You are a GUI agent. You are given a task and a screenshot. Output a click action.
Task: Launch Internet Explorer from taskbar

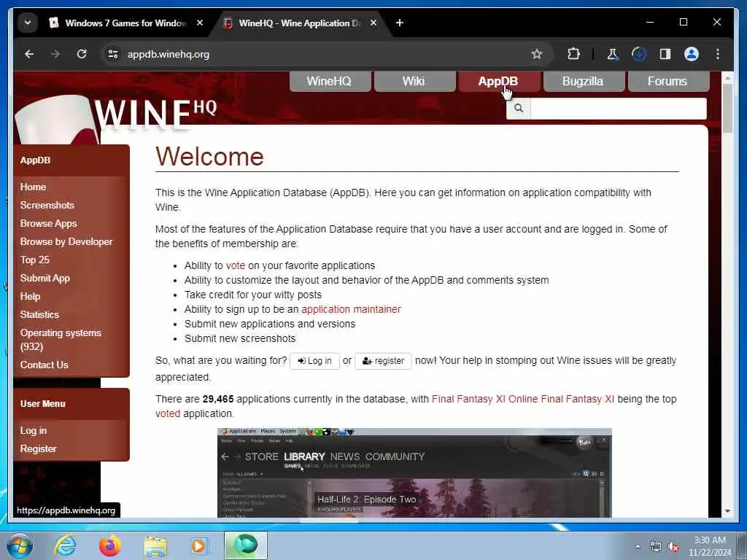(x=65, y=545)
